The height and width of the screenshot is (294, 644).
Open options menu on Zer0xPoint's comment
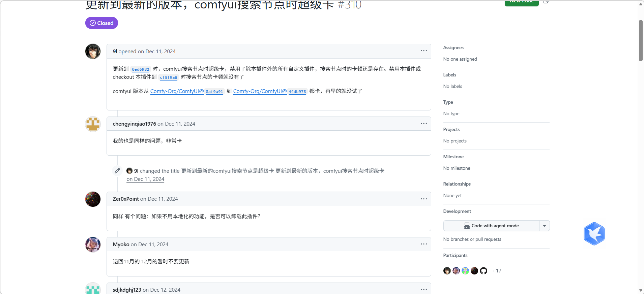tap(423, 199)
